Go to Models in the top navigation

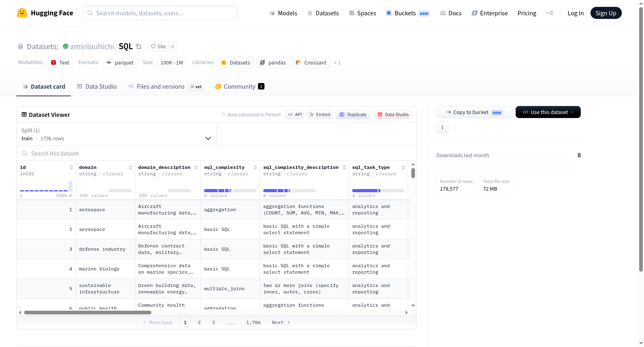coord(283,13)
